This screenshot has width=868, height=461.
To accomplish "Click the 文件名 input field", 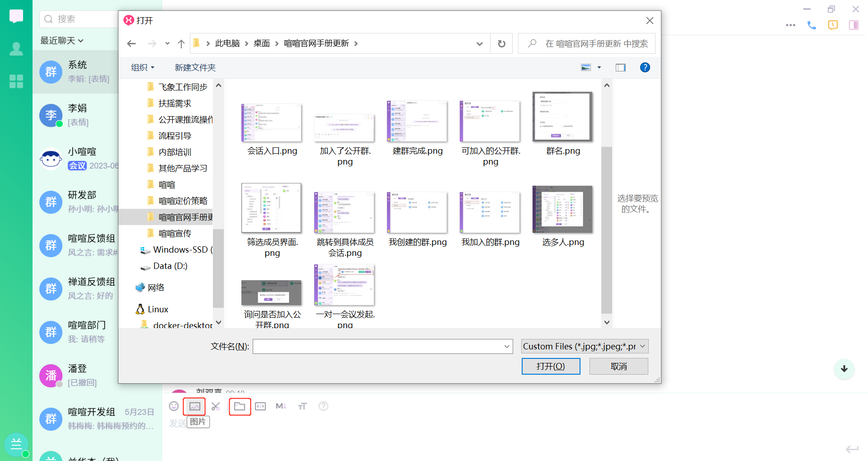I will [378, 346].
